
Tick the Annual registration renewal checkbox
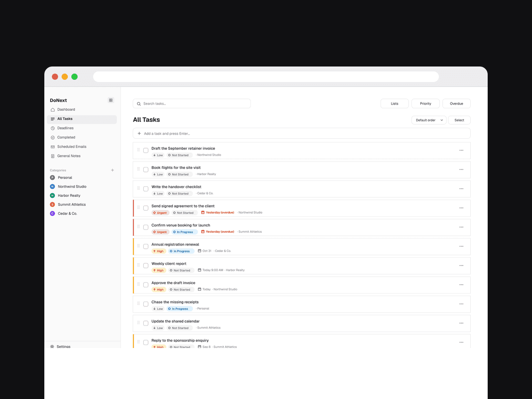(x=146, y=246)
